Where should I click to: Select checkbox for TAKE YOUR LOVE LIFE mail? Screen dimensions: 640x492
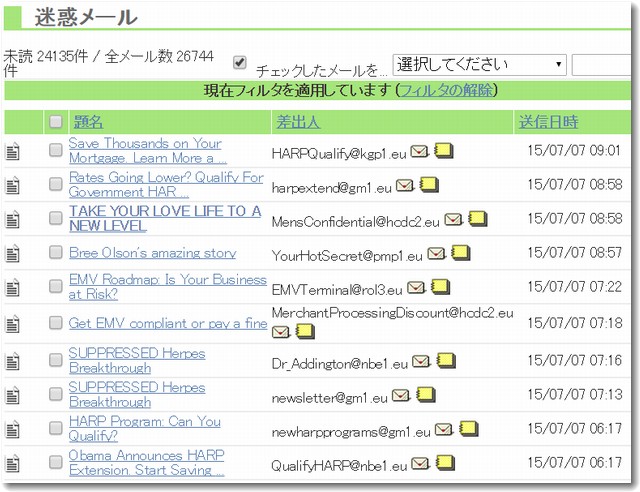point(56,218)
